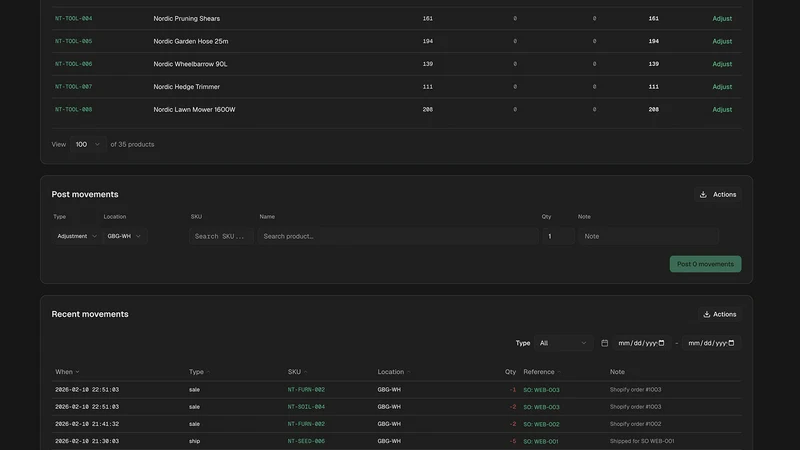Click the start date input field

pyautogui.click(x=641, y=343)
